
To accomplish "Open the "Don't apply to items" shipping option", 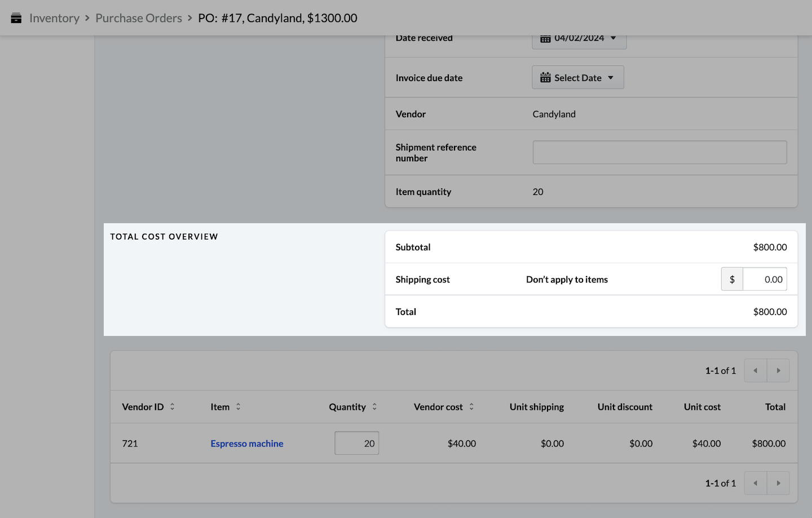I will pos(567,280).
